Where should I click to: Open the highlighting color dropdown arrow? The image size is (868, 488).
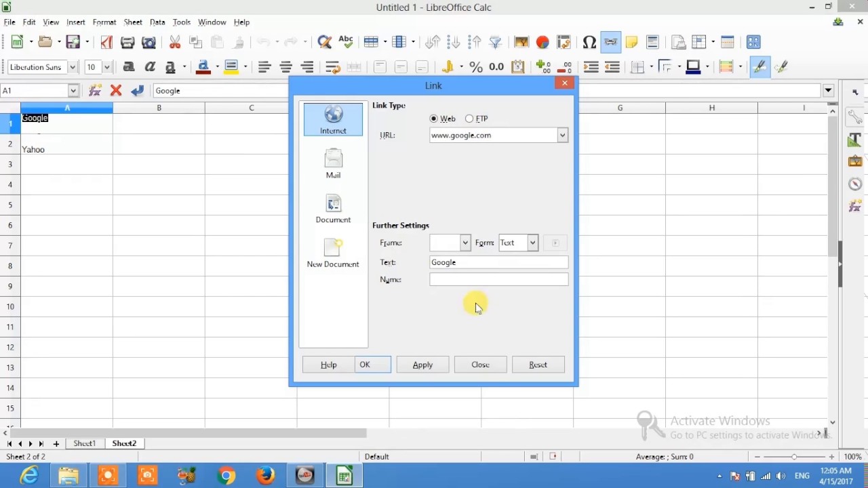click(245, 67)
